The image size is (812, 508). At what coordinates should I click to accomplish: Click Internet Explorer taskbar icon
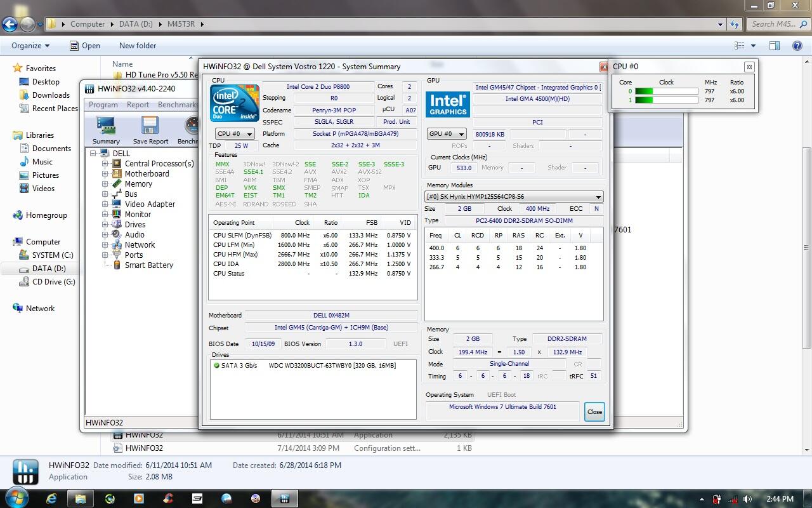[x=51, y=498]
